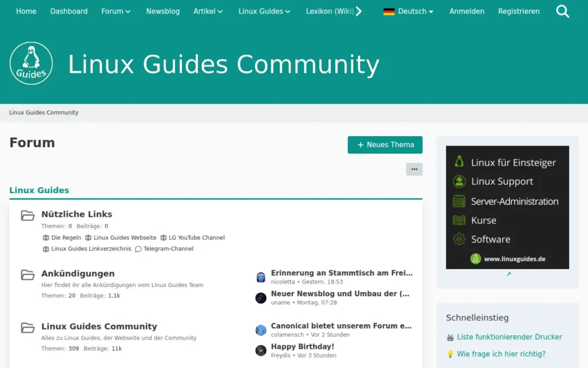Click the chat bubble icon beside Telegram-Channel
Viewport: 588px width, 368px height.
tap(138, 249)
